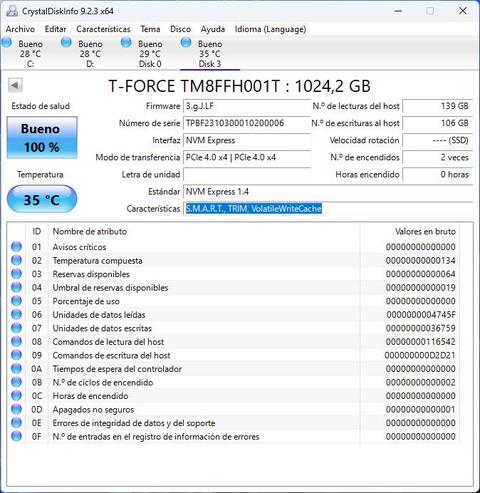This screenshot has height=493, width=480.
Task: Minimize the CrystalDiskInfo window
Action: click(398, 11)
